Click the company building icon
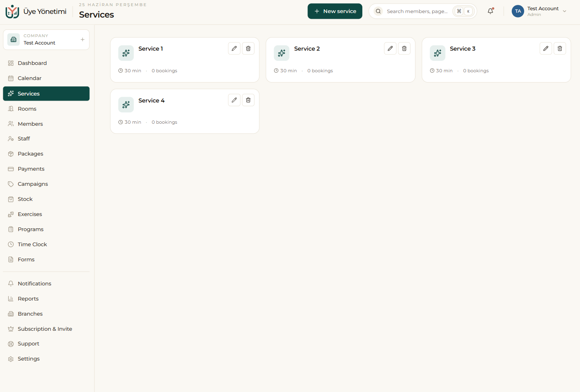 tap(13, 40)
